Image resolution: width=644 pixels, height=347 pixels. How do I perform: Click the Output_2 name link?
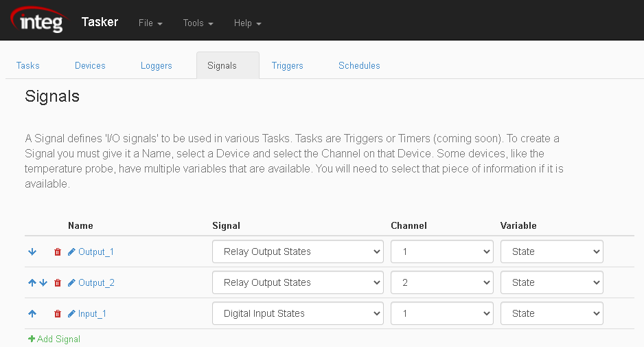[96, 282]
